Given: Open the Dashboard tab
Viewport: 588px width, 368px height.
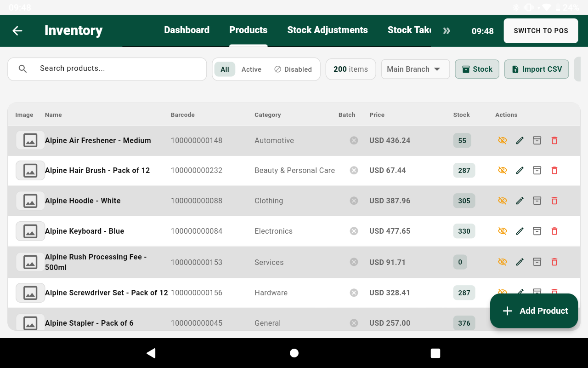Looking at the screenshot, I should pyautogui.click(x=187, y=30).
